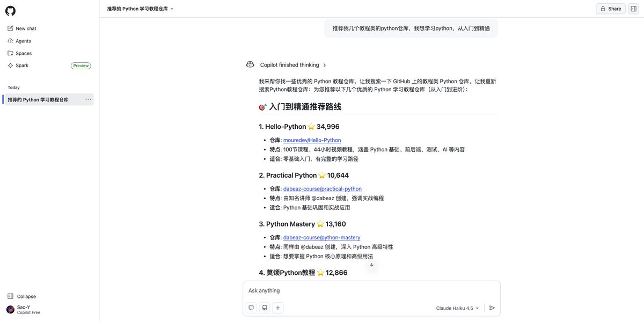
Task: Click the '3. Python Mastery' heading
Action: 303,224
